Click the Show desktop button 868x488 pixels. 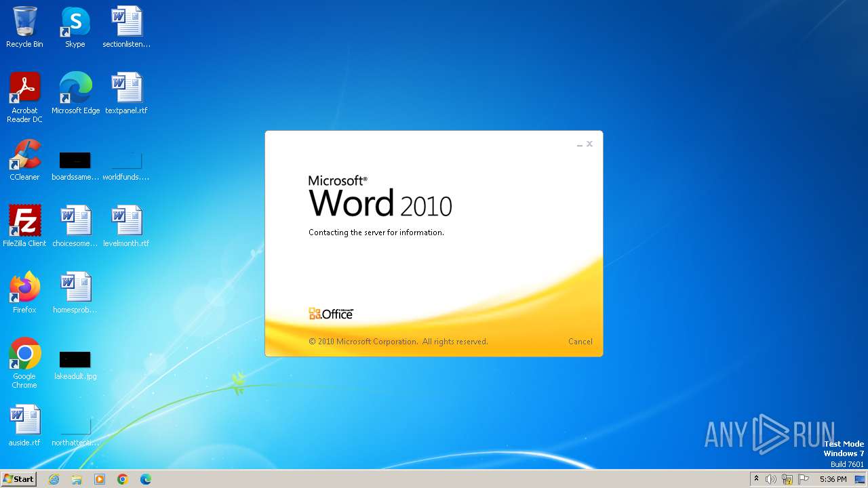click(860, 479)
